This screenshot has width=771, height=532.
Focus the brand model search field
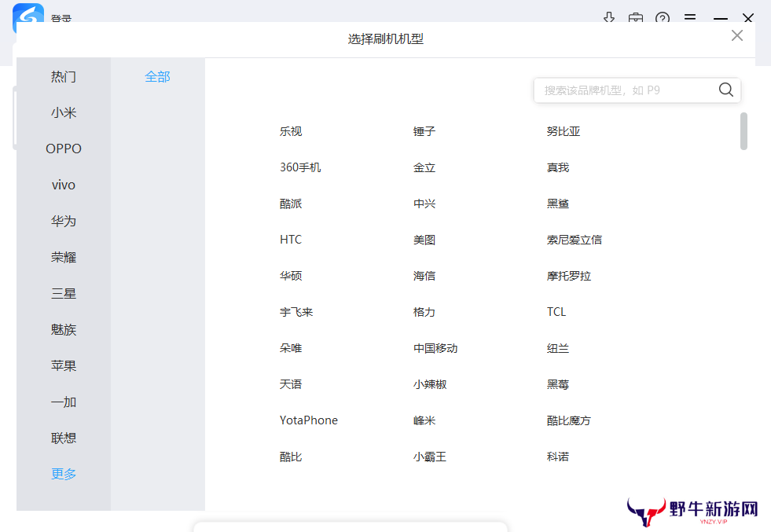637,90
